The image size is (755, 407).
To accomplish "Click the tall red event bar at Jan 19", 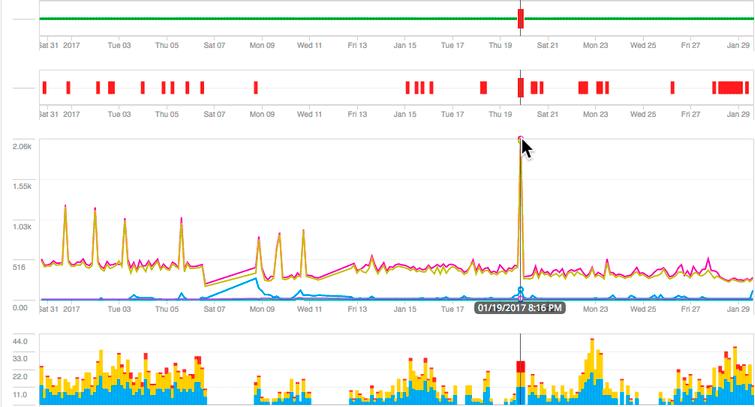I will pos(521,88).
